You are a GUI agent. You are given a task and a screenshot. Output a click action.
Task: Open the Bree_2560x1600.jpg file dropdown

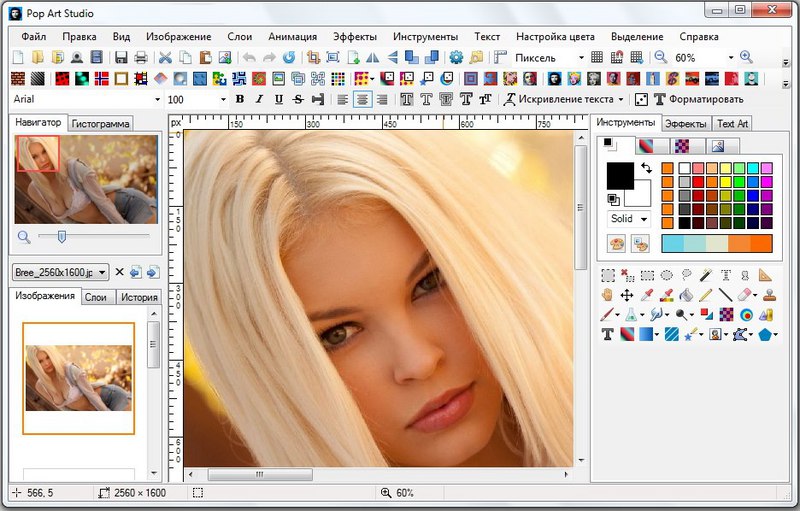(60, 272)
